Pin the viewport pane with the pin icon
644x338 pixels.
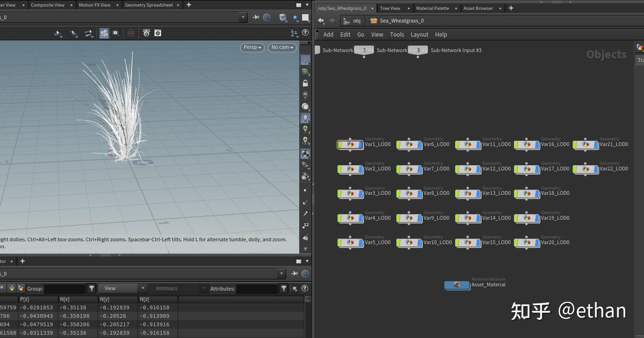coord(256,18)
